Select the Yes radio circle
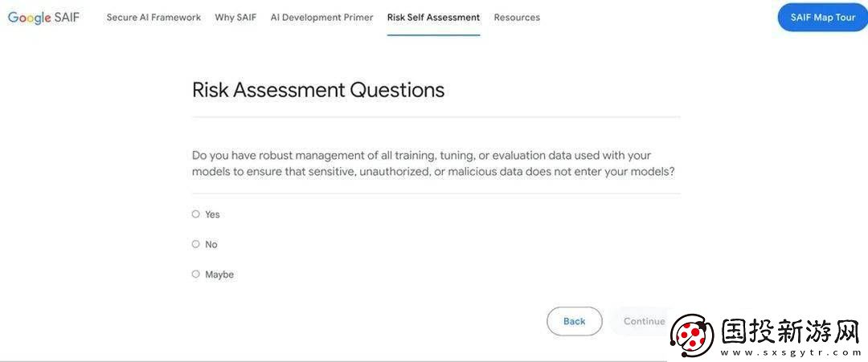Image resolution: width=868 pixels, height=362 pixels. coord(195,214)
